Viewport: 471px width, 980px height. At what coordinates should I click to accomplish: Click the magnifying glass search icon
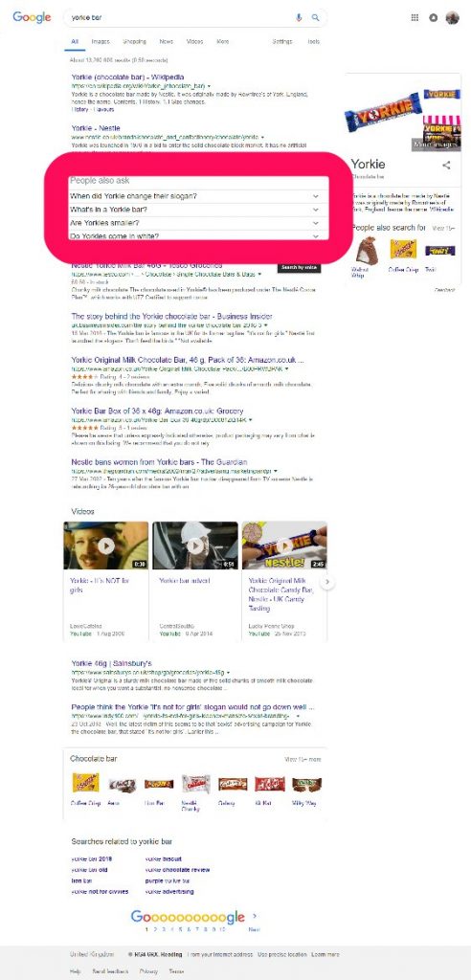[316, 17]
